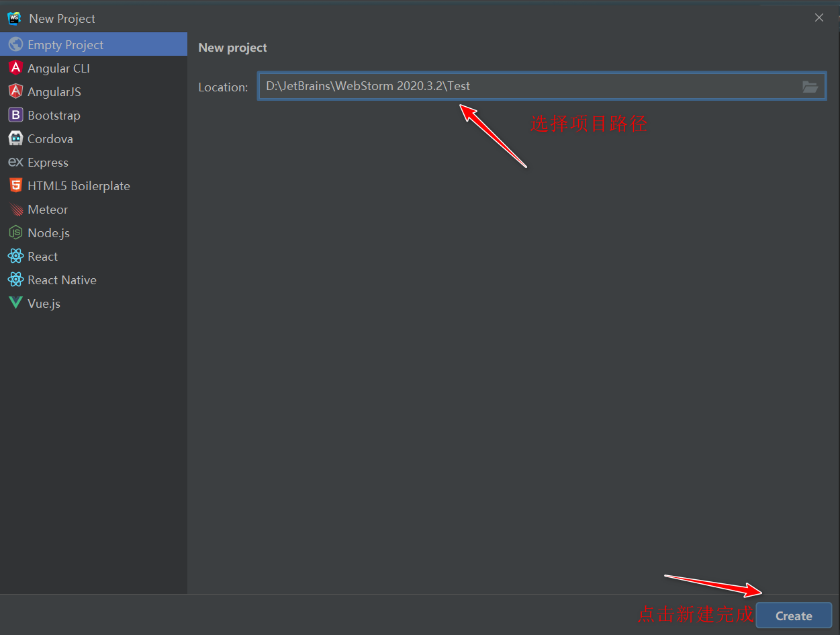Click inside the Location path field
The height and width of the screenshot is (635, 840).
(470, 86)
